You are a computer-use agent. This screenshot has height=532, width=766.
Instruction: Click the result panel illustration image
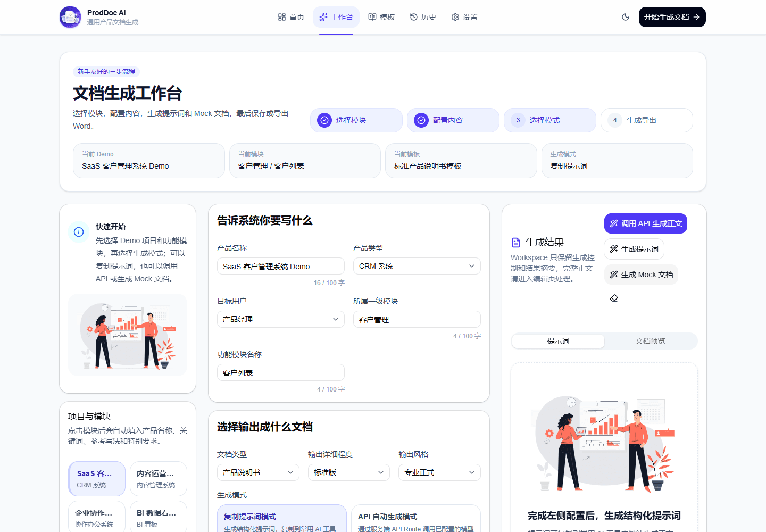coord(604,444)
